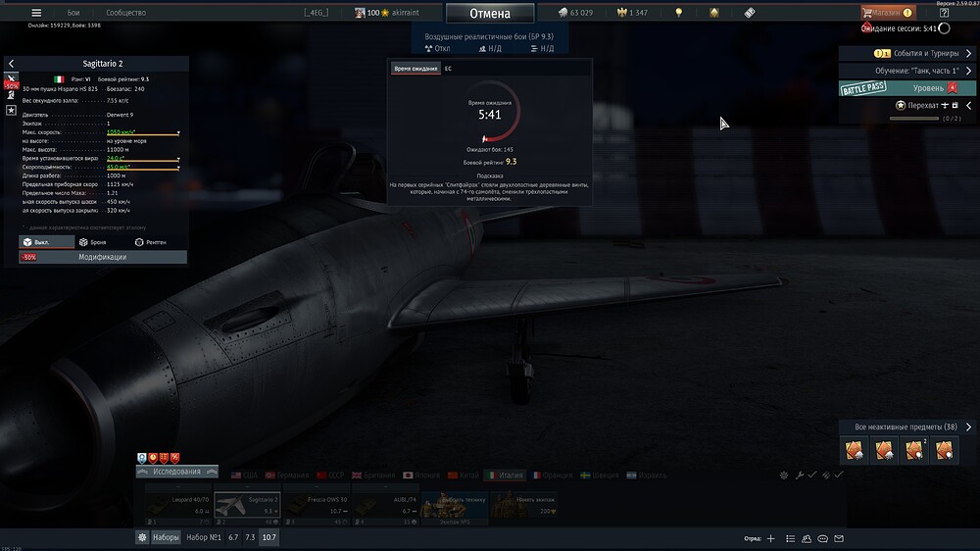Expand Все неактивные предметы list

pyautogui.click(x=907, y=427)
